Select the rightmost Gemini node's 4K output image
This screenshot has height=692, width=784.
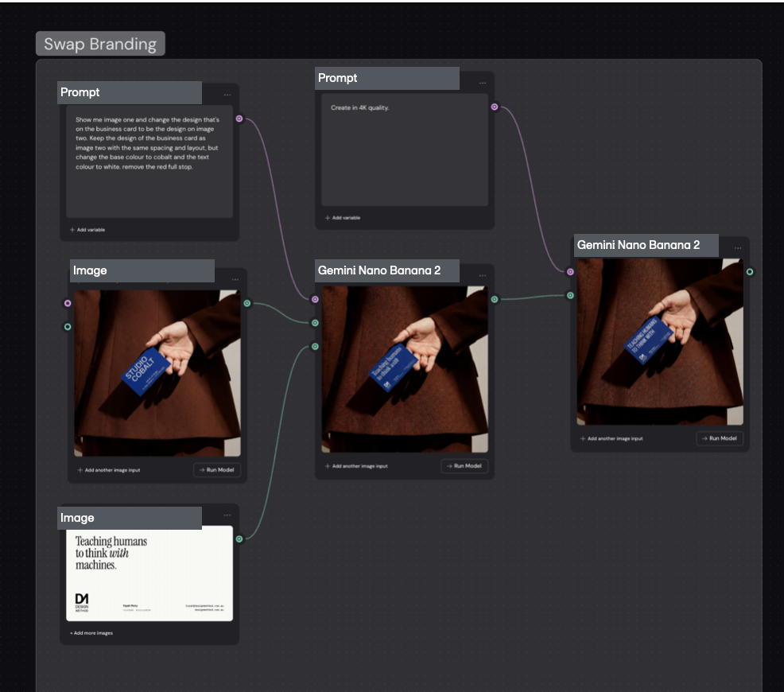click(x=660, y=341)
